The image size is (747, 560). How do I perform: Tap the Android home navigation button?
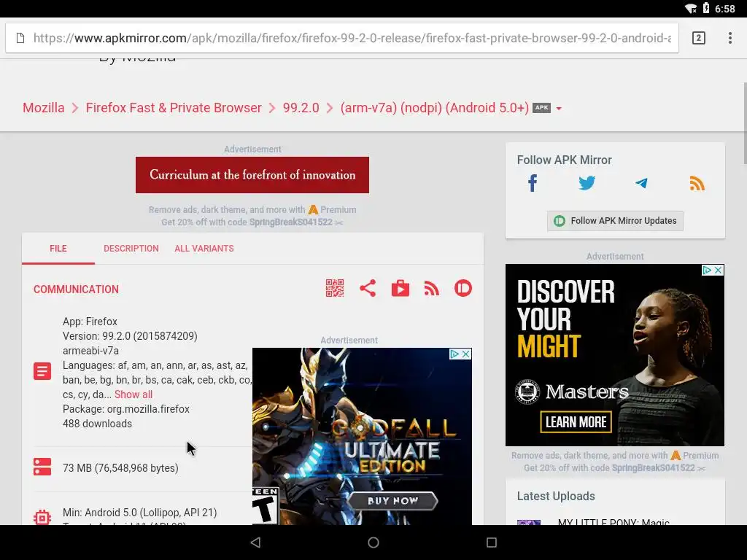point(373,542)
